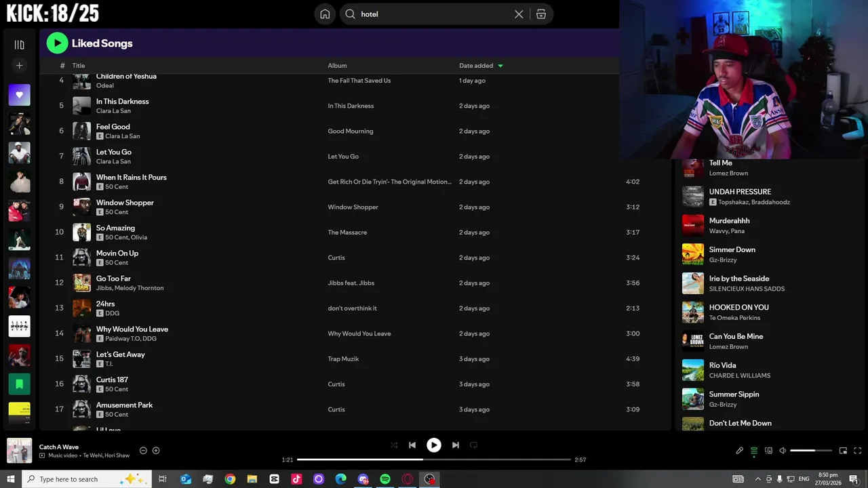Select 'UNDAH PRESSURE' in the queue
This screenshot has height=488, width=868.
coord(740,192)
